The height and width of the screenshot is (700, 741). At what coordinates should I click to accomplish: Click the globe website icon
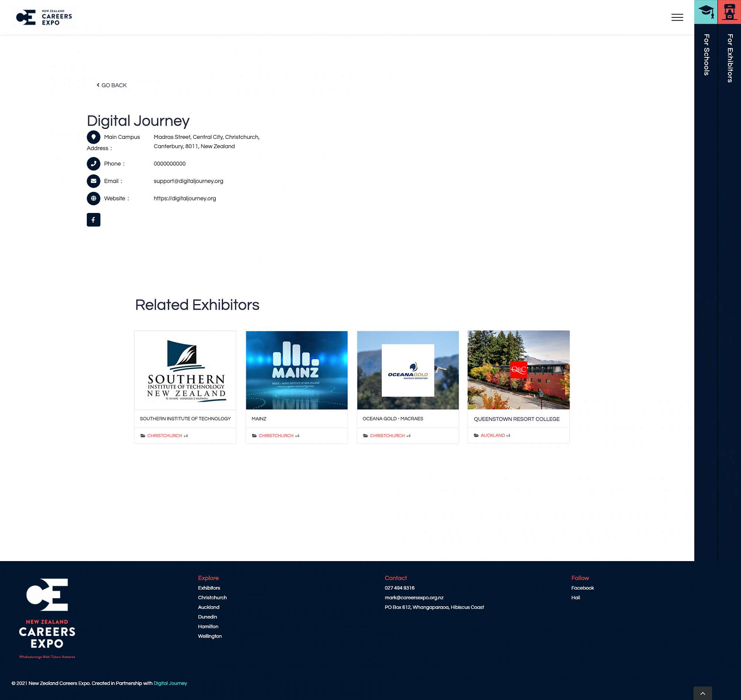point(93,198)
